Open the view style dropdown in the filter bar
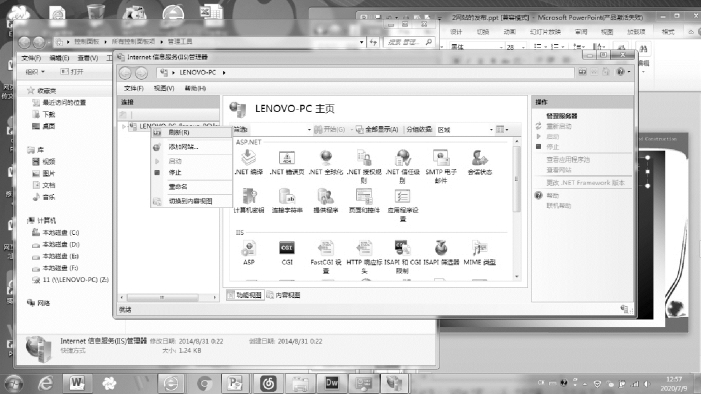701x394 pixels. click(502, 130)
